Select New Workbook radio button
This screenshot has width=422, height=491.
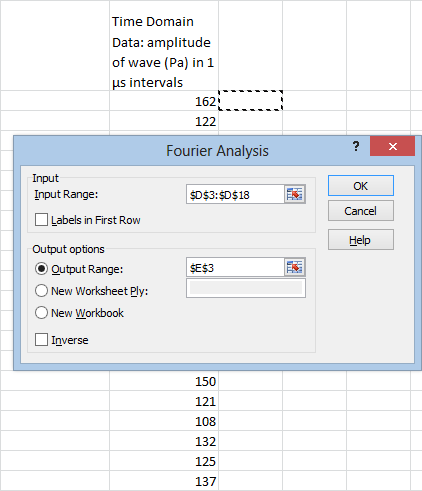click(41, 313)
